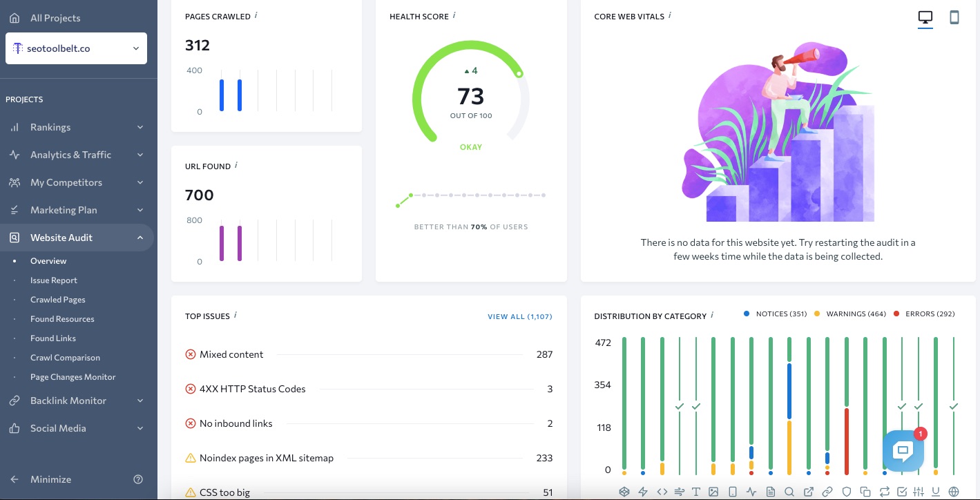Click the Health Score info icon
The height and width of the screenshot is (500, 980).
point(454,15)
